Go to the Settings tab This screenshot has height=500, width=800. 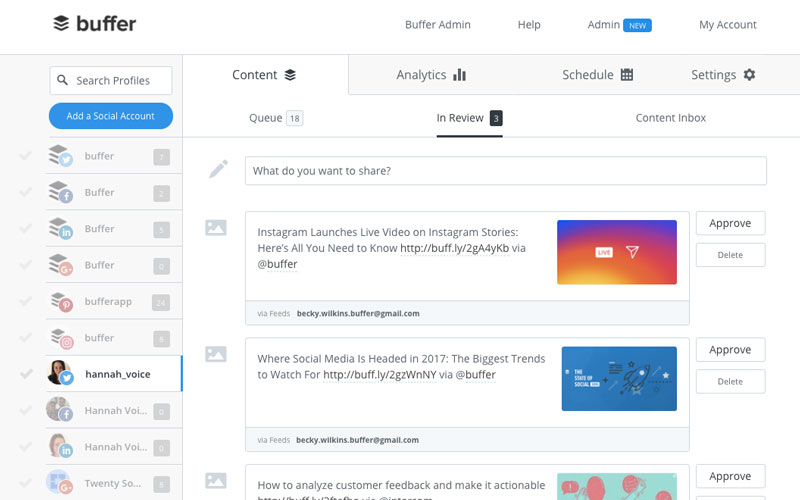click(x=723, y=75)
